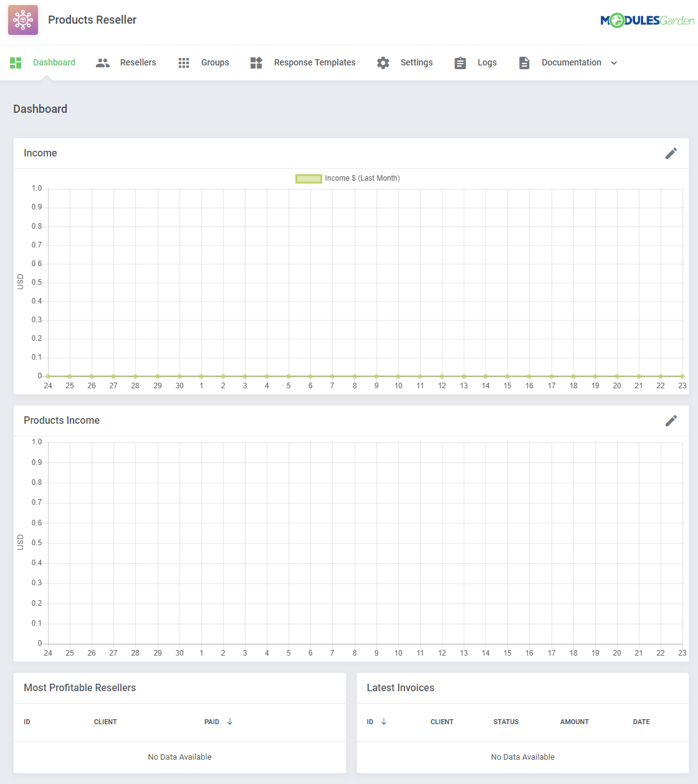Sort resellers by PAID column header

click(212, 722)
